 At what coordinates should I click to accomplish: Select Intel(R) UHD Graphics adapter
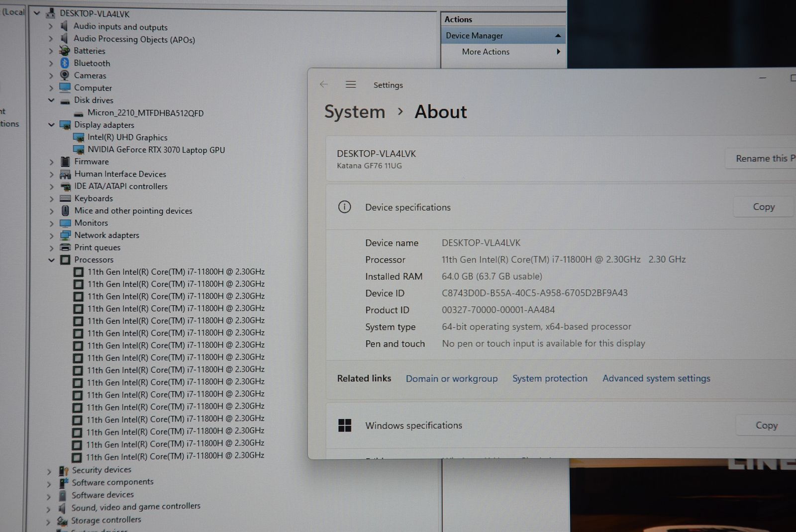(x=127, y=137)
